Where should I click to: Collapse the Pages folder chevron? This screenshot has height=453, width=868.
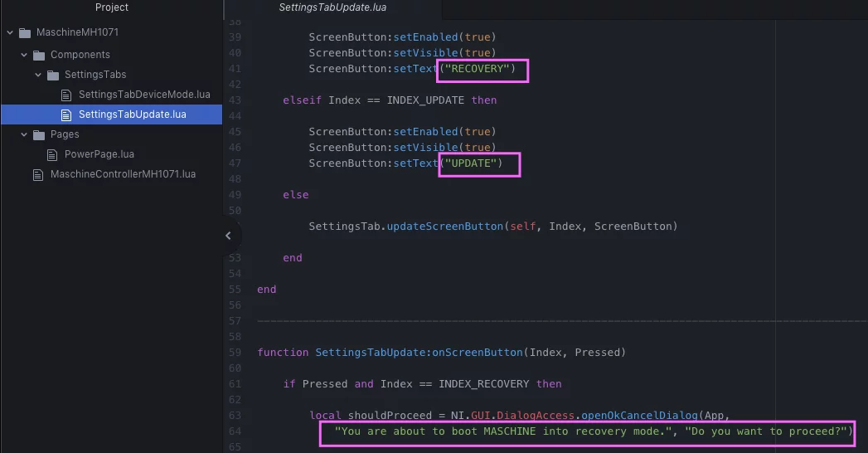pyautogui.click(x=24, y=134)
